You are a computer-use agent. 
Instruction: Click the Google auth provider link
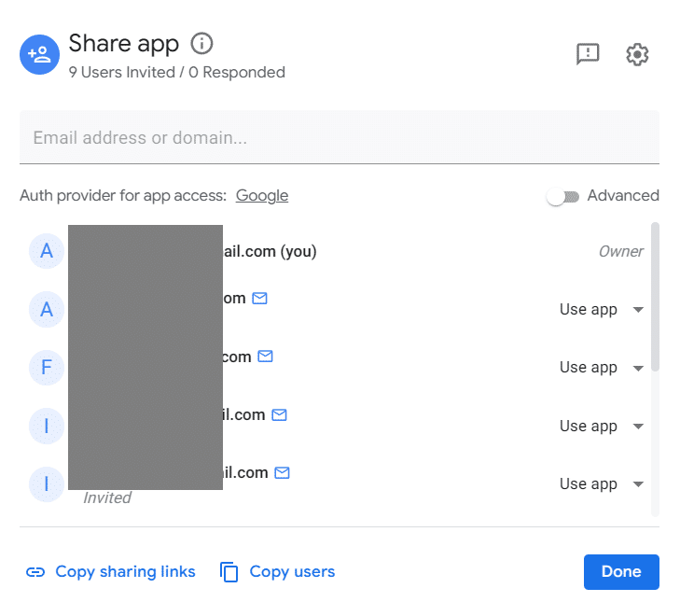tap(262, 196)
